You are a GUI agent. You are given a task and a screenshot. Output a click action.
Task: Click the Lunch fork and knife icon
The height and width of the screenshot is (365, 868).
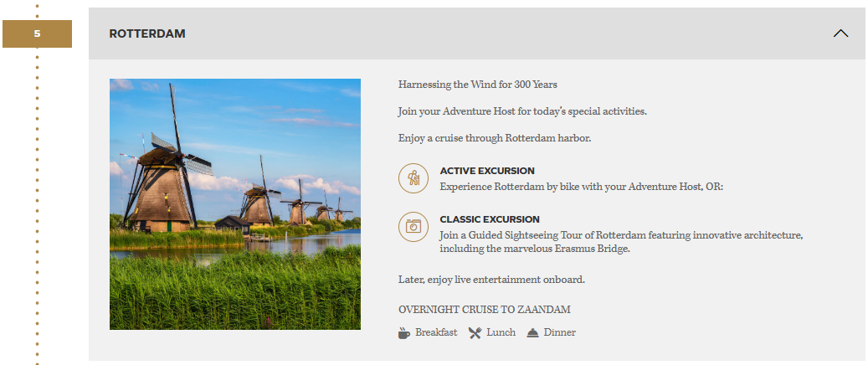point(475,332)
